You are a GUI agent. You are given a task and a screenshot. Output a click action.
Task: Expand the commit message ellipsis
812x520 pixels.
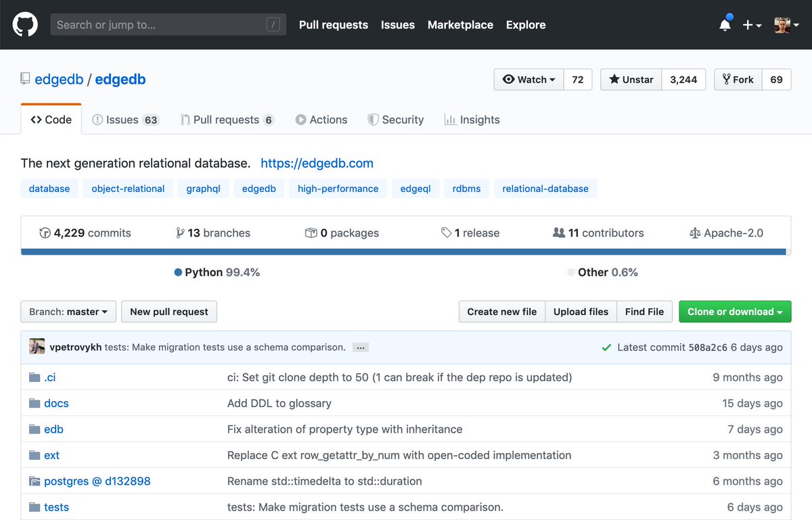[x=361, y=348]
